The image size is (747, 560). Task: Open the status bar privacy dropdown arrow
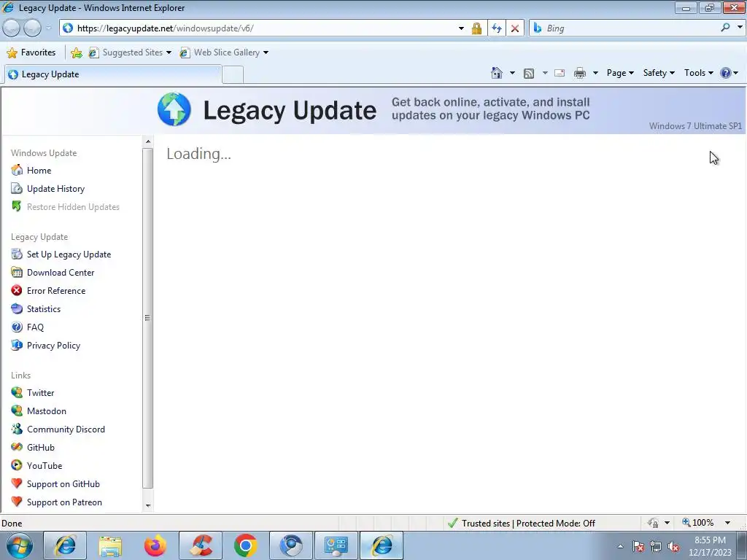(667, 523)
